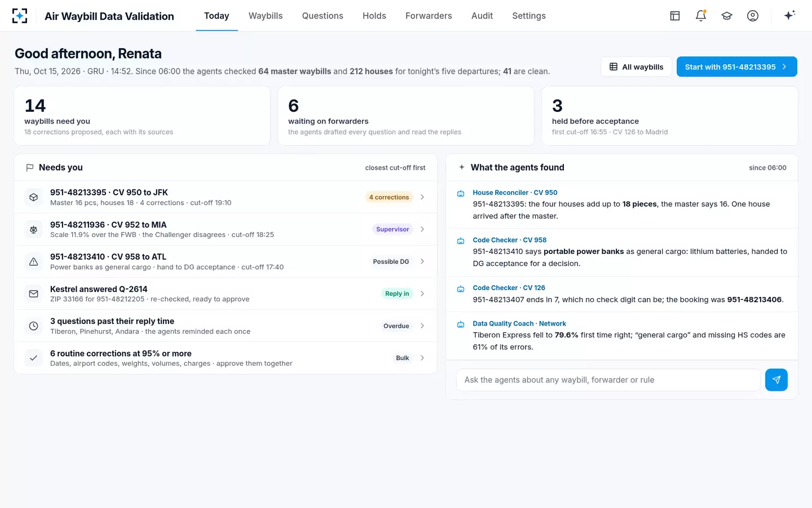Expand the 3 questions past reply chevron
The width and height of the screenshot is (812, 508).
422,326
